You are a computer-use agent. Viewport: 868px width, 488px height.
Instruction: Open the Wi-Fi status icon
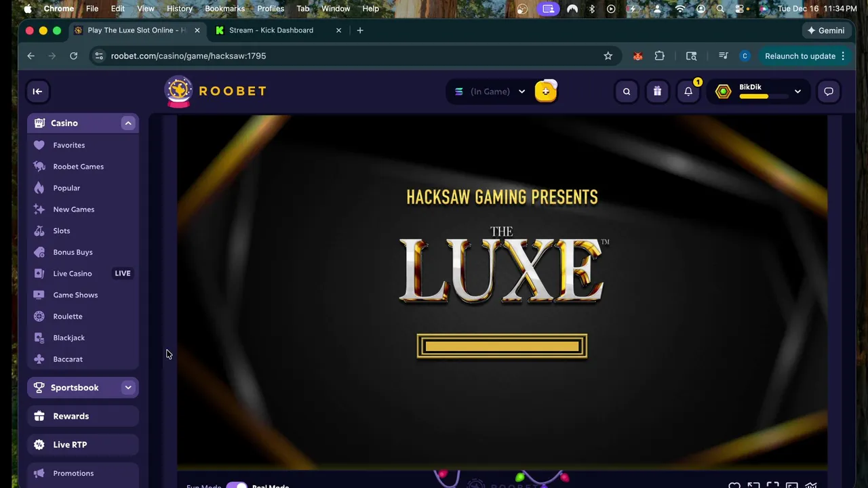tap(679, 9)
